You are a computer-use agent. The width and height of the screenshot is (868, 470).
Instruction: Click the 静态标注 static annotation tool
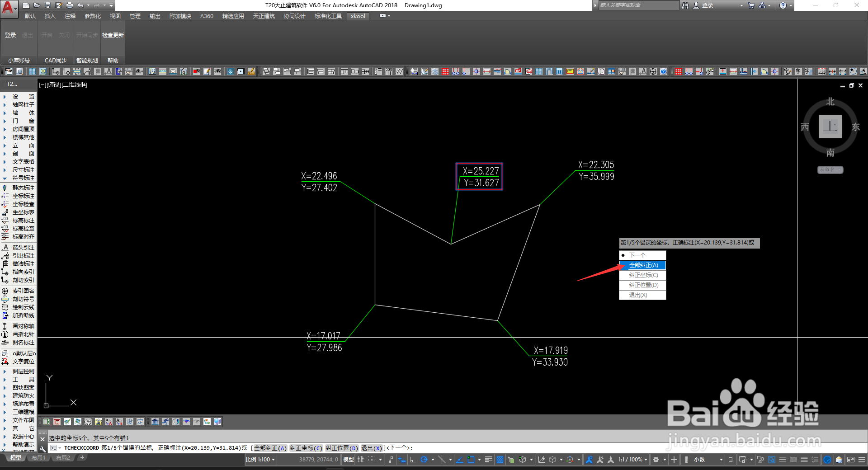pyautogui.click(x=19, y=188)
